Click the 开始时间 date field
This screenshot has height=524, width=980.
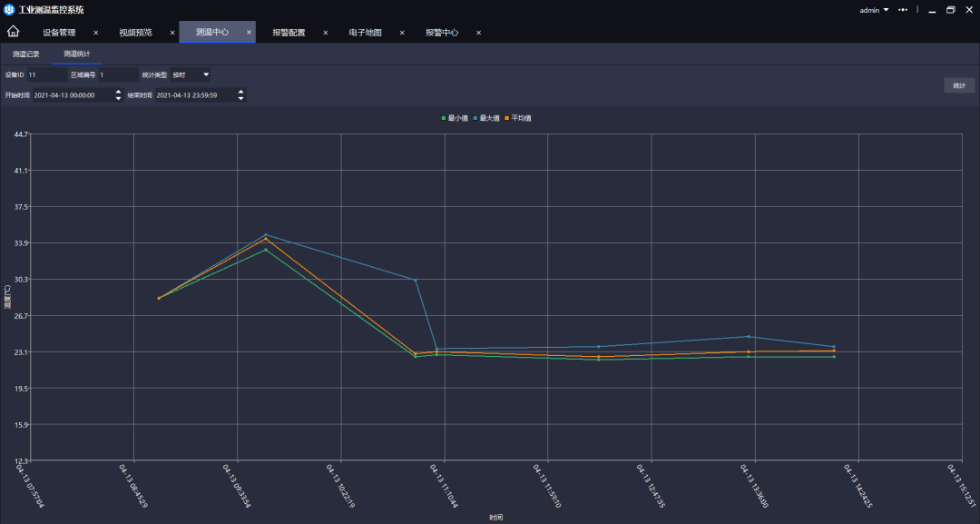(x=73, y=95)
